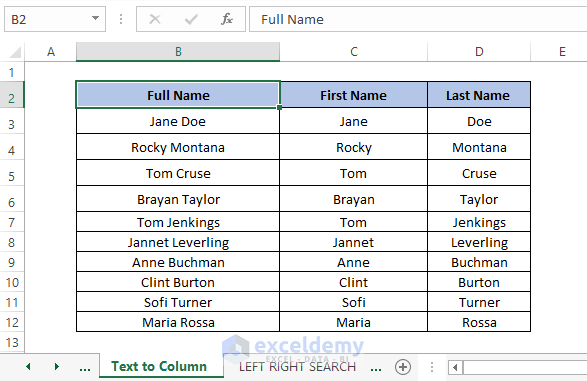Select the cell Tom Cruse
This screenshot has height=381, width=587.
click(x=178, y=173)
